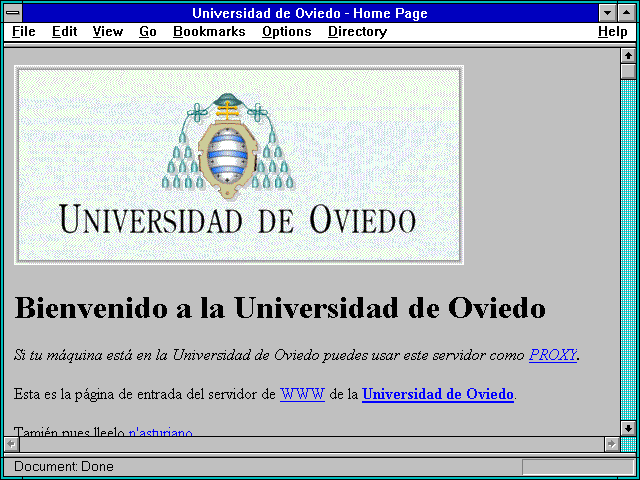Click the Document: Done status text
Viewport: 640px width, 480px height.
tap(64, 466)
